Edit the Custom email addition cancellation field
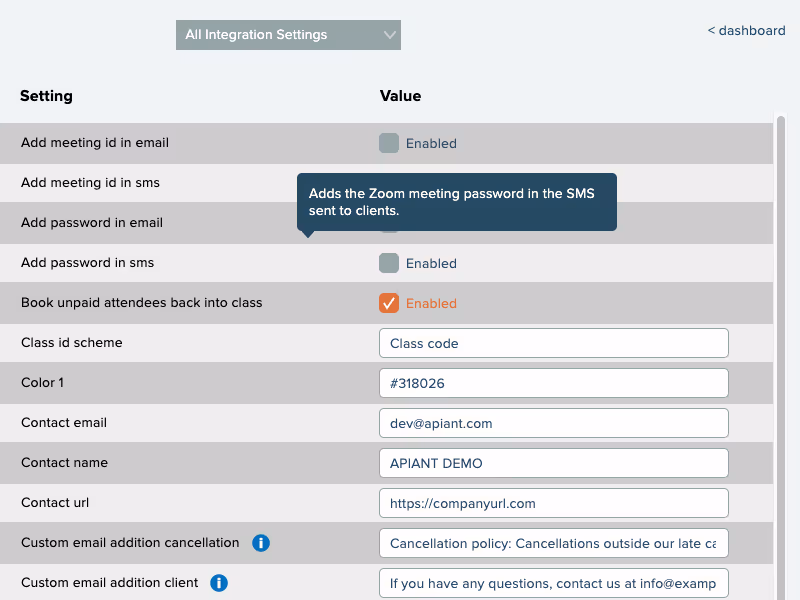The image size is (800, 600). 554,543
